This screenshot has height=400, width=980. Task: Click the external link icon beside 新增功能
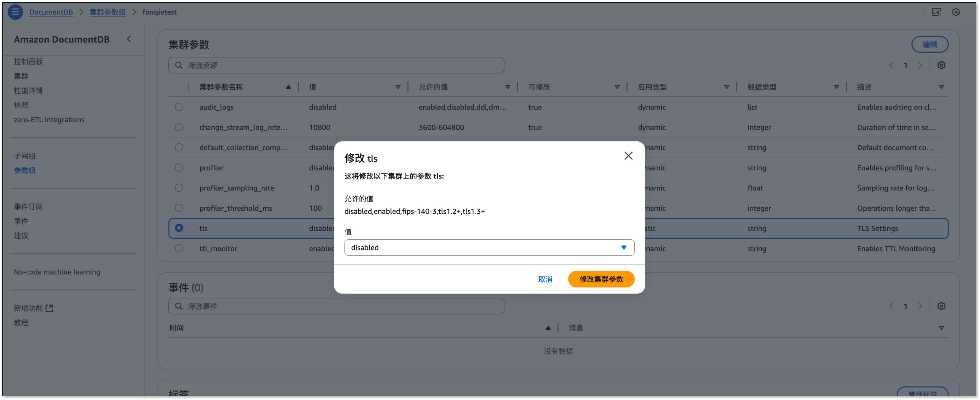click(49, 308)
